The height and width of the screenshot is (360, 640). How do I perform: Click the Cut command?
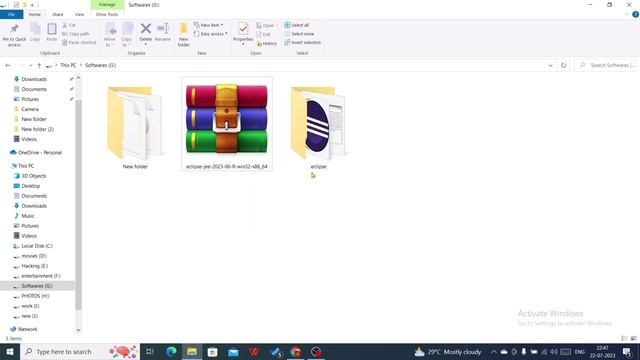coord(69,25)
